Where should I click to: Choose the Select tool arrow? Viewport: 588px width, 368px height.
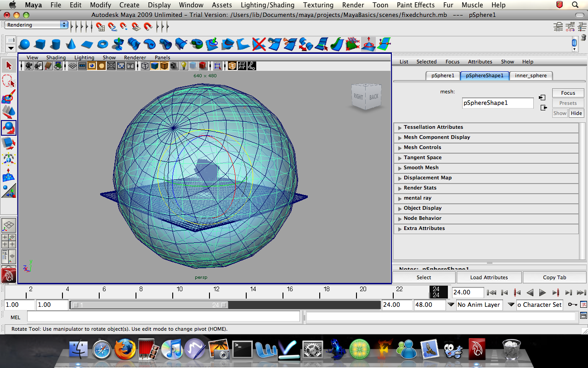click(9, 66)
